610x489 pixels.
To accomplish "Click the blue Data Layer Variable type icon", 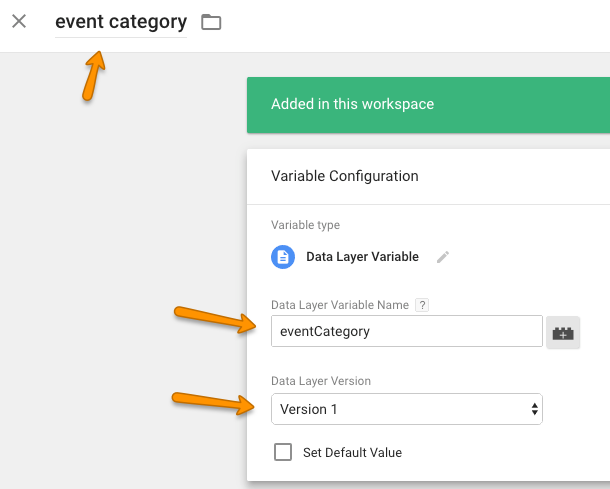I will pos(283,257).
